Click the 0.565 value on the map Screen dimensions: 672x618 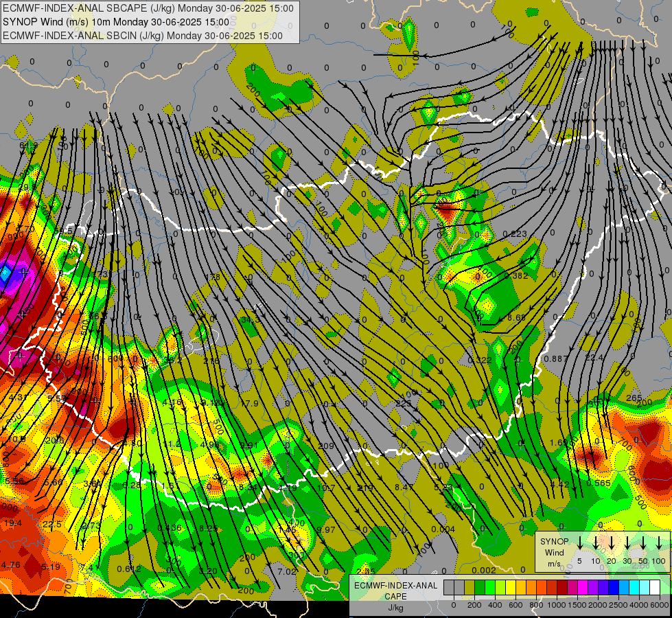point(599,483)
